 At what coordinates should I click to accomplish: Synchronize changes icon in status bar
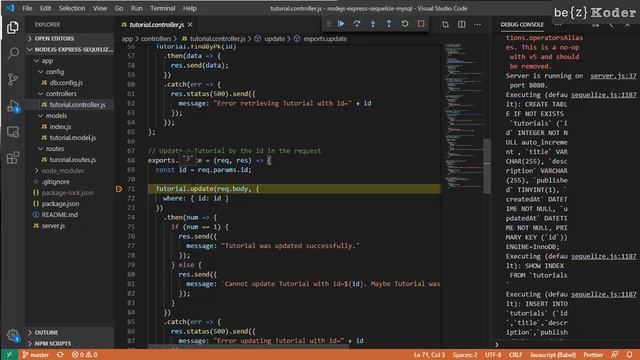(x=60, y=355)
